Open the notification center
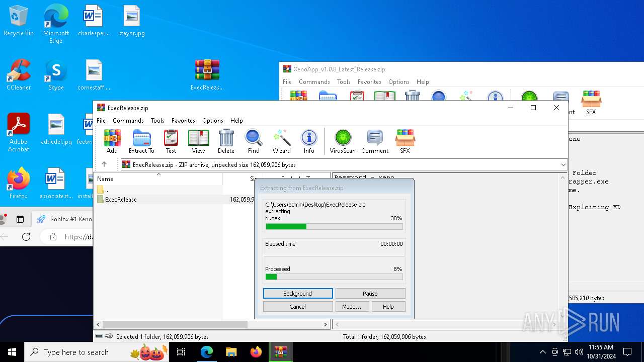644x362 pixels. (x=627, y=352)
